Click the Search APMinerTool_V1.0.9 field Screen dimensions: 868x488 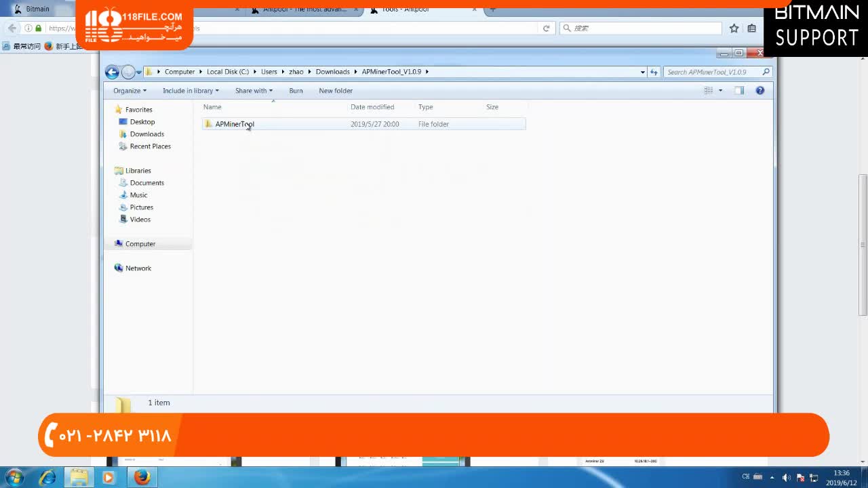712,72
